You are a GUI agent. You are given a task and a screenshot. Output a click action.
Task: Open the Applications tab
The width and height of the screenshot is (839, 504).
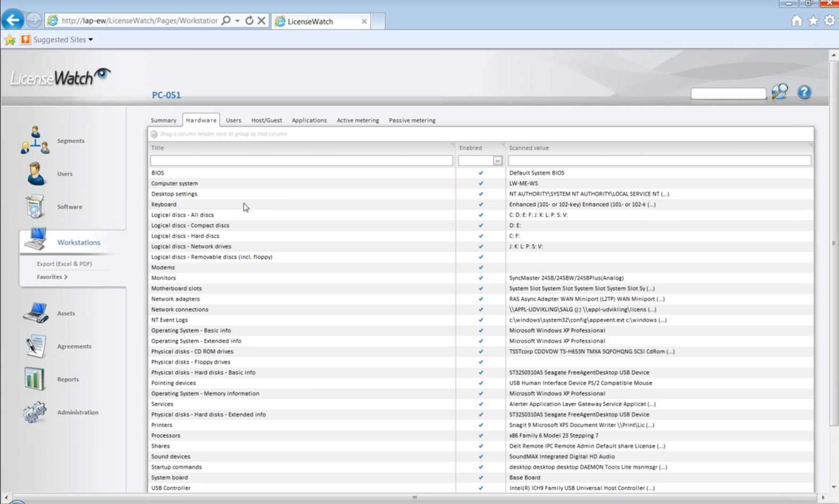pyautogui.click(x=309, y=120)
